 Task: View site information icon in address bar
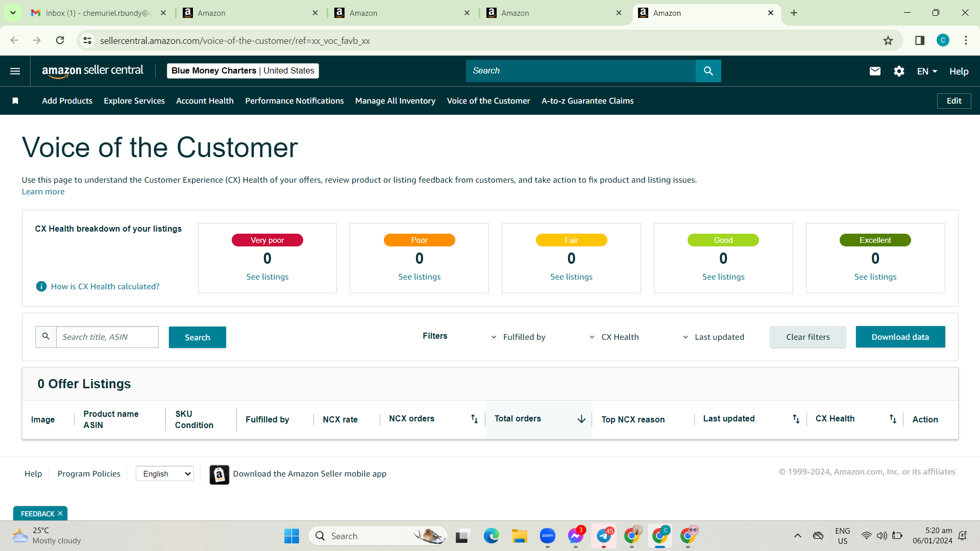point(87,40)
